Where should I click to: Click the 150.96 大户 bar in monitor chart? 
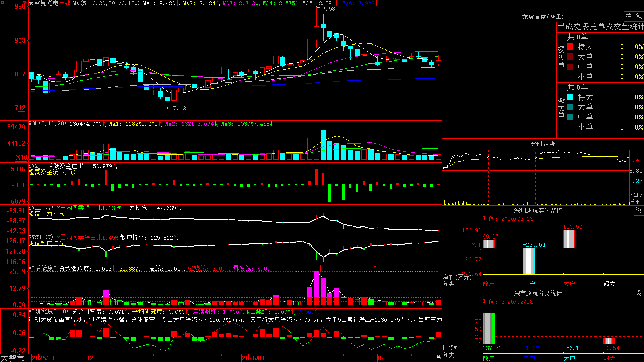click(x=569, y=239)
